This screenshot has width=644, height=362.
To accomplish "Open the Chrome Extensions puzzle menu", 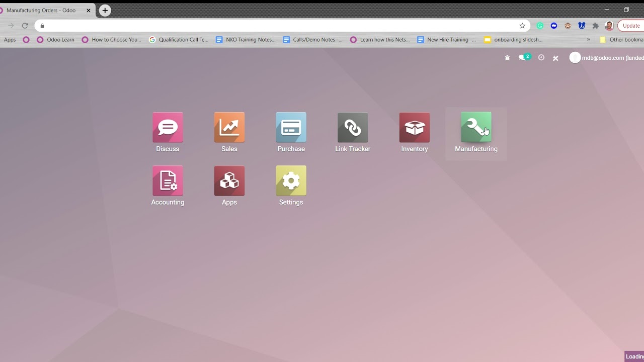I will (x=595, y=26).
